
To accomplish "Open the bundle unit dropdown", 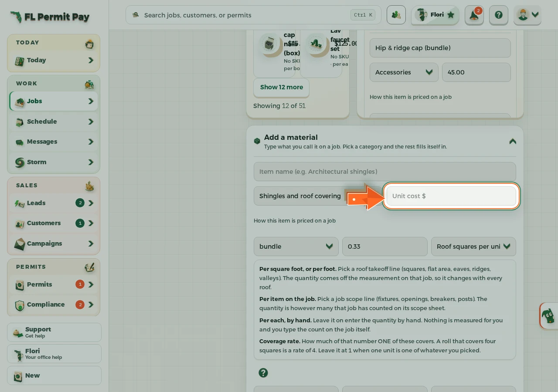I will (296, 247).
